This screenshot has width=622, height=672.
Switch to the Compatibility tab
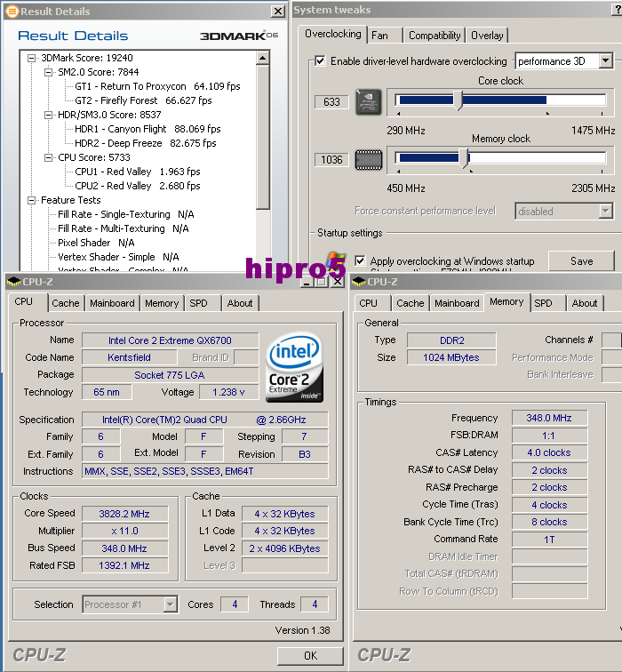point(435,36)
